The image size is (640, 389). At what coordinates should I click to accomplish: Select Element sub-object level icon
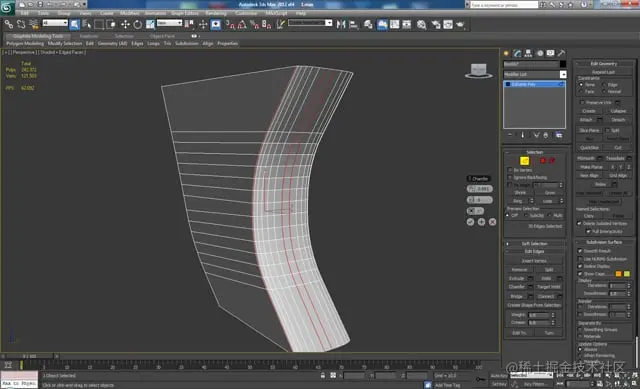552,161
